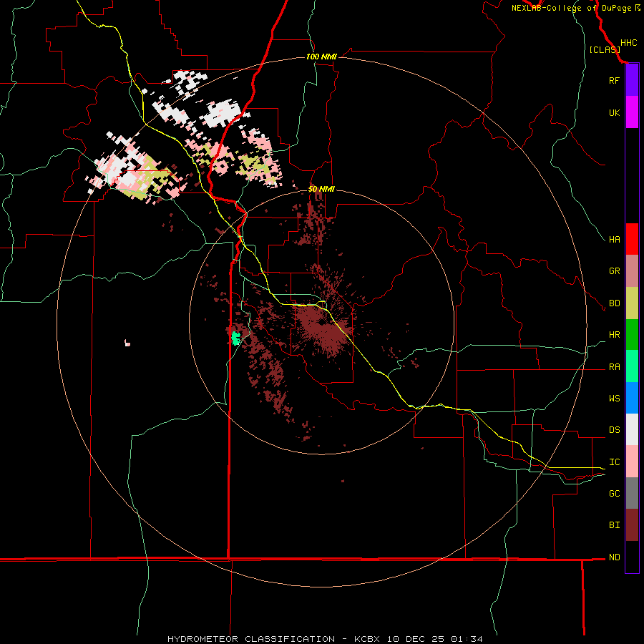The width and height of the screenshot is (644, 644).
Task: Click the IC pink legend swatch
Action: pos(632,462)
